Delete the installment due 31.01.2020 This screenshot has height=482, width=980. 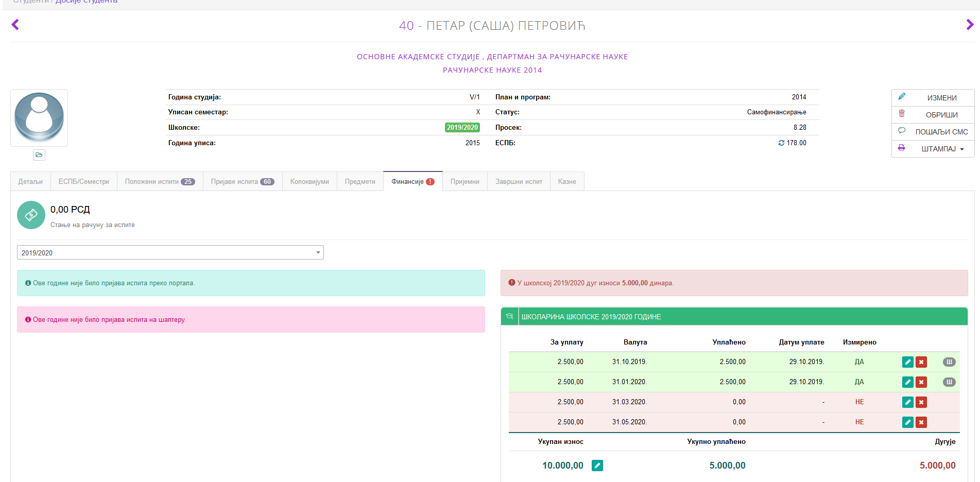tap(921, 382)
